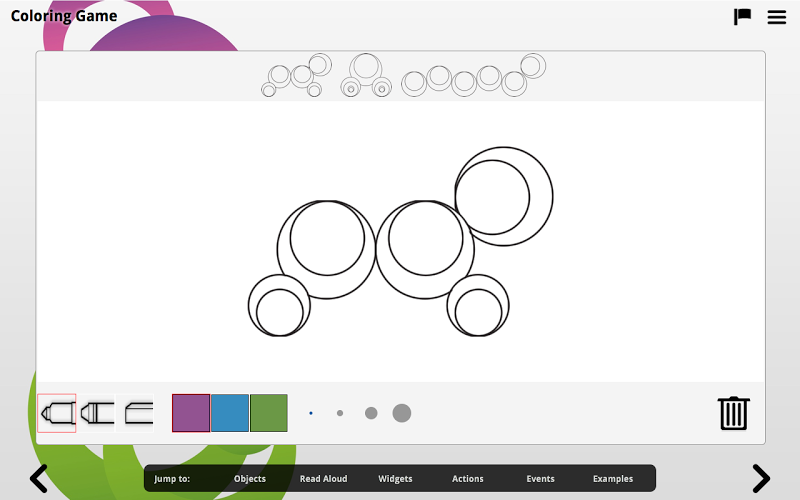The height and width of the screenshot is (500, 800).
Task: Pick the smallest brush size dot
Action: [x=311, y=413]
